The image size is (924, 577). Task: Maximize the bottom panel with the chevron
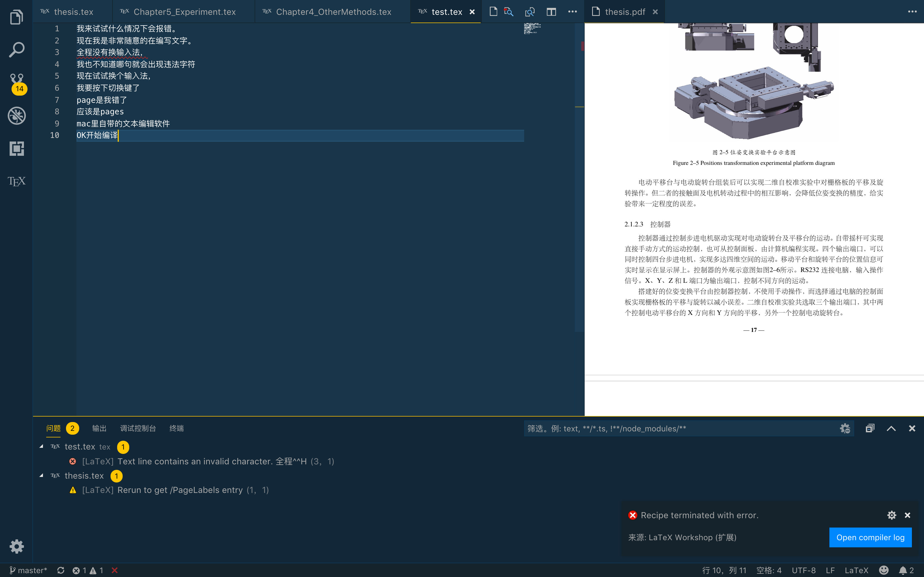tap(891, 428)
